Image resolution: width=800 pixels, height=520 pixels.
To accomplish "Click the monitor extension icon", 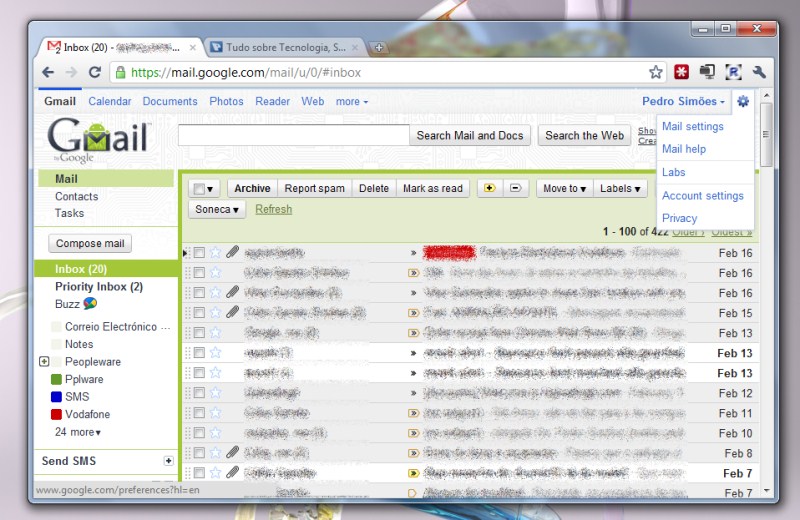I will [707, 72].
